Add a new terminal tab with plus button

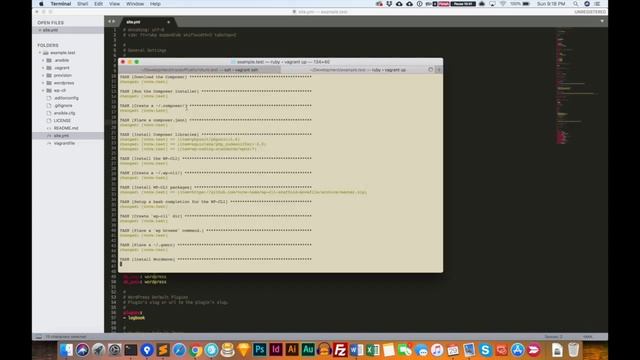[x=439, y=70]
